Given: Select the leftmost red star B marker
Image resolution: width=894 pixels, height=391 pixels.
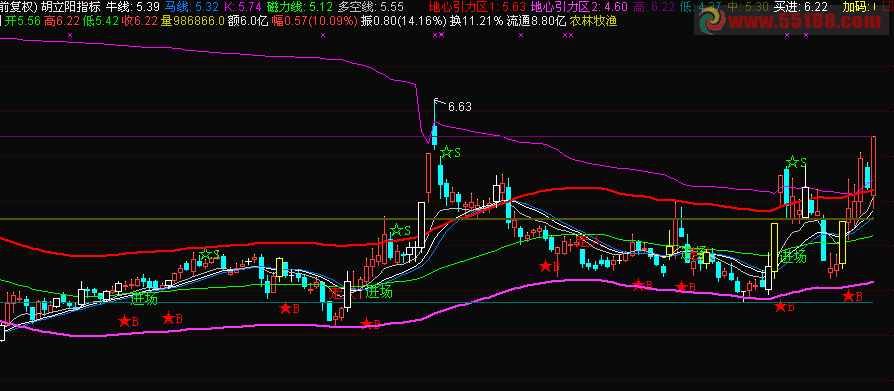Looking at the screenshot, I should coord(128,321).
